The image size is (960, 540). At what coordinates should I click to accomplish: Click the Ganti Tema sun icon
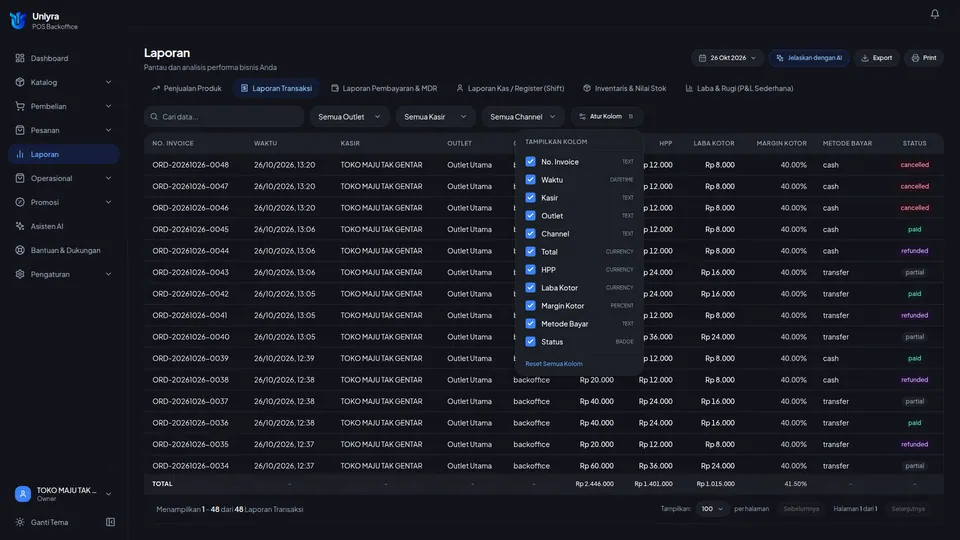tap(20, 522)
